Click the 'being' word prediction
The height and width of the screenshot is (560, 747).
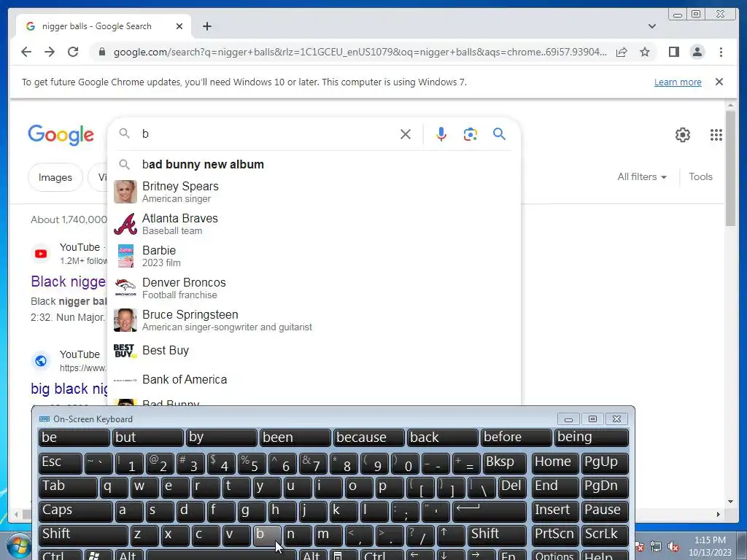pos(591,437)
